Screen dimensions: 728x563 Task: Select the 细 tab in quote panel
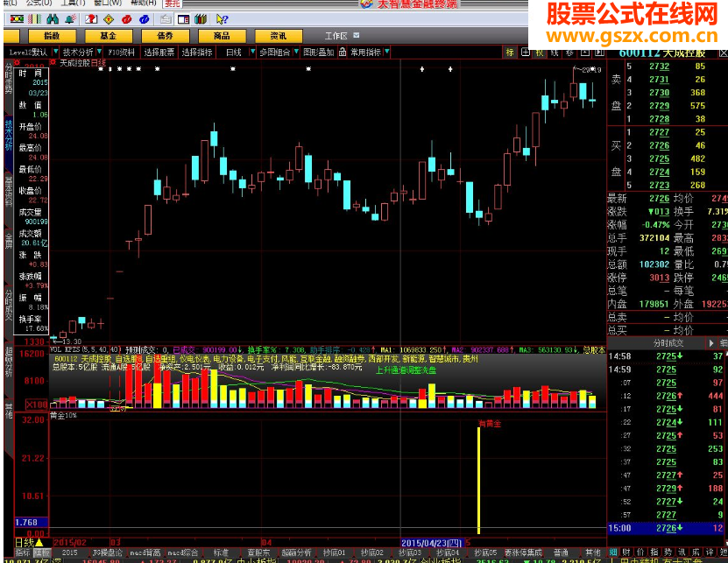pyautogui.click(x=613, y=552)
